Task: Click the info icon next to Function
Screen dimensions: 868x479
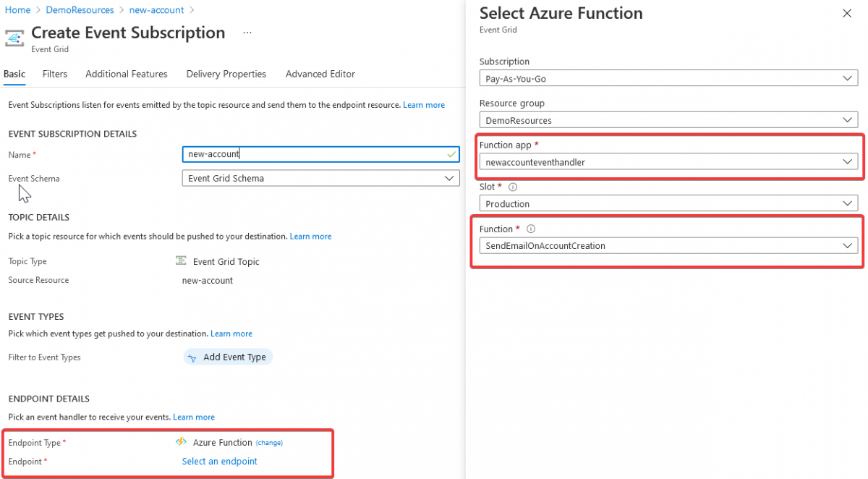Action: click(532, 228)
